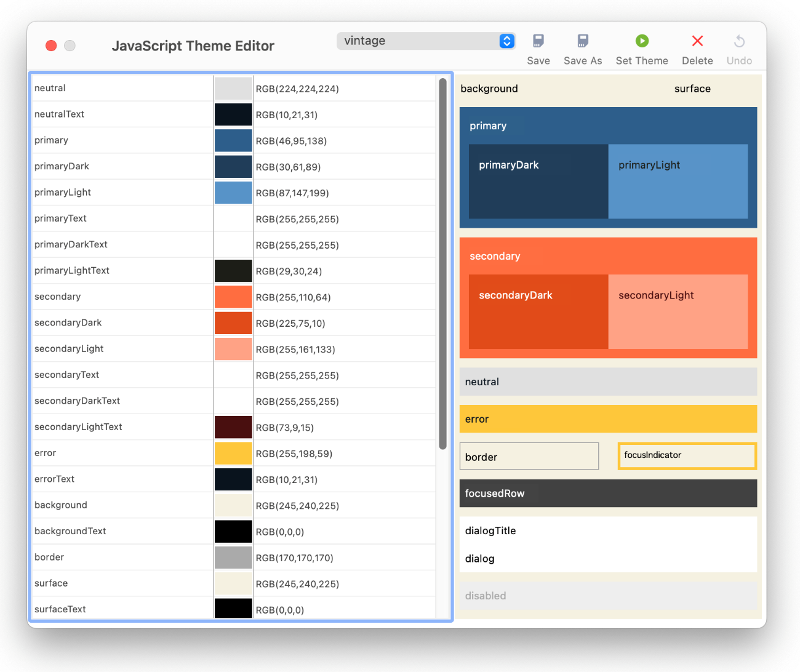
Task: Click the neutralText color swatch
Action: (233, 114)
